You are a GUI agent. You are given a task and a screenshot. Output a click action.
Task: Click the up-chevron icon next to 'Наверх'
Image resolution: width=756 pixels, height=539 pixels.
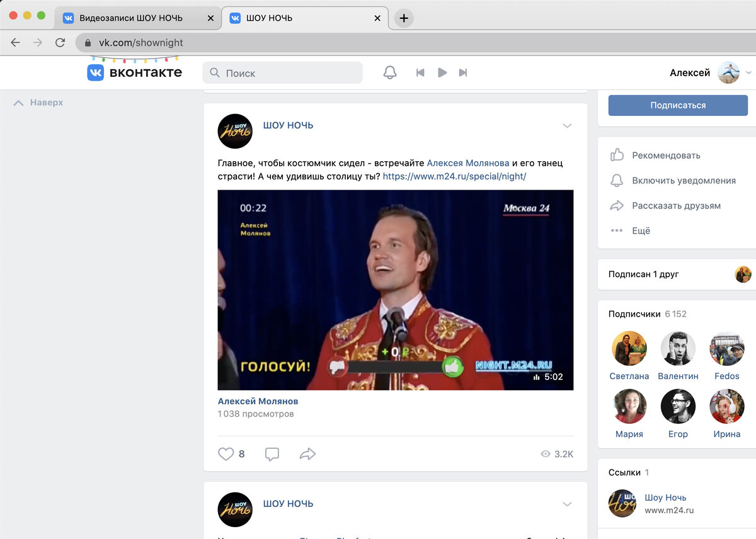pos(18,102)
